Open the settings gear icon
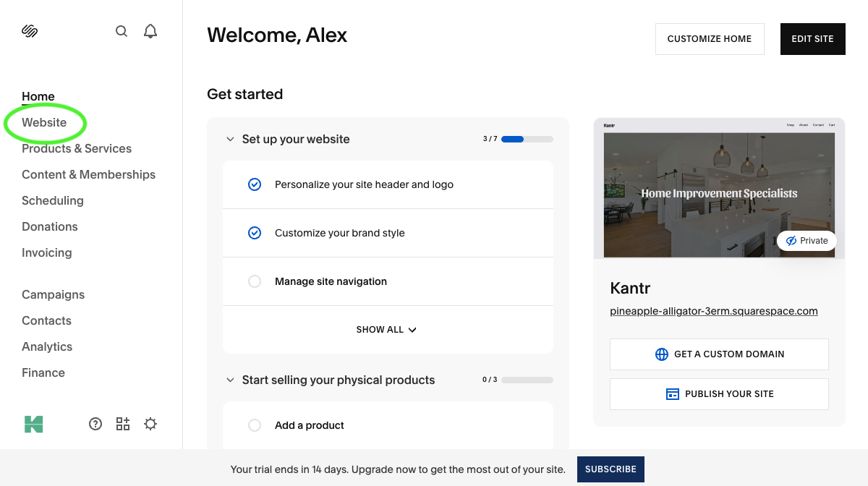 [x=150, y=424]
